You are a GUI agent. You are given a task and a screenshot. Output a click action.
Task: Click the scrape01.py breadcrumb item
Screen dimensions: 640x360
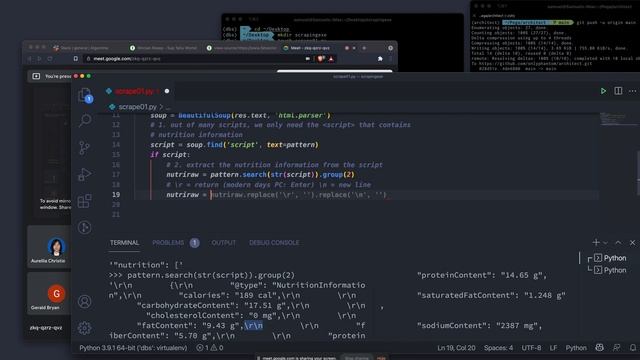point(137,107)
